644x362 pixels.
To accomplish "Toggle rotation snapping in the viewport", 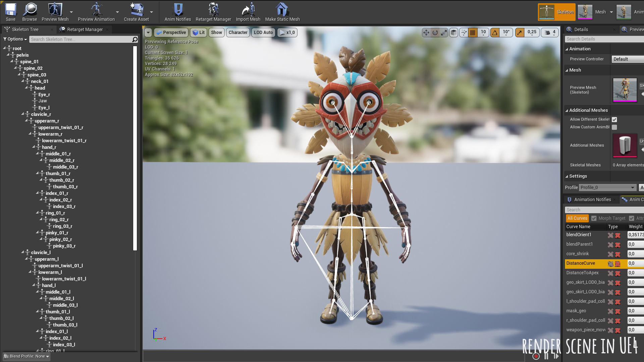I will pyautogui.click(x=495, y=33).
